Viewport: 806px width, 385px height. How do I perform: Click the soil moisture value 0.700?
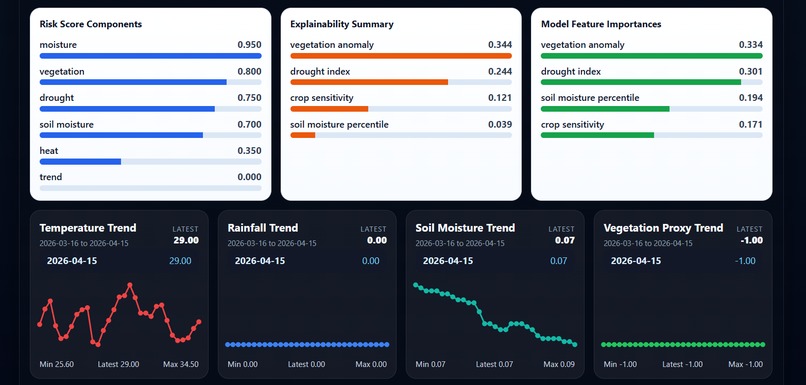click(x=249, y=124)
